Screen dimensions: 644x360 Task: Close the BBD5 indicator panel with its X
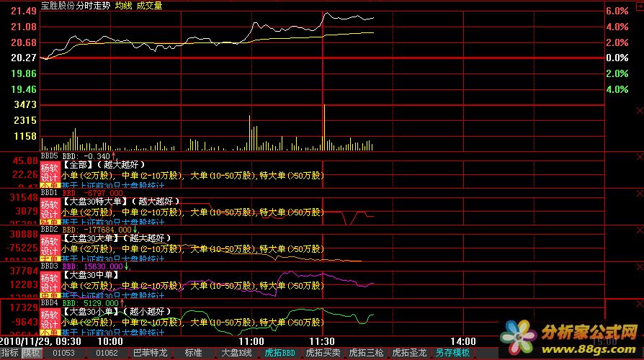640,157
